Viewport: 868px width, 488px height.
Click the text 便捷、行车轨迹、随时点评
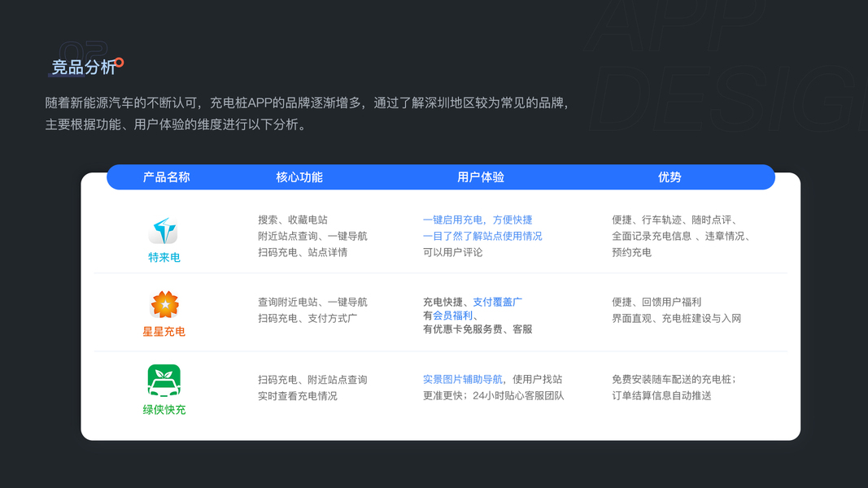674,220
